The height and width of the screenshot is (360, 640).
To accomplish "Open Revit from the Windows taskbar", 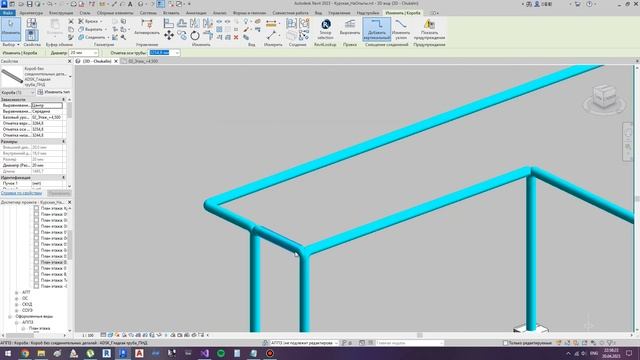I will pos(107,353).
